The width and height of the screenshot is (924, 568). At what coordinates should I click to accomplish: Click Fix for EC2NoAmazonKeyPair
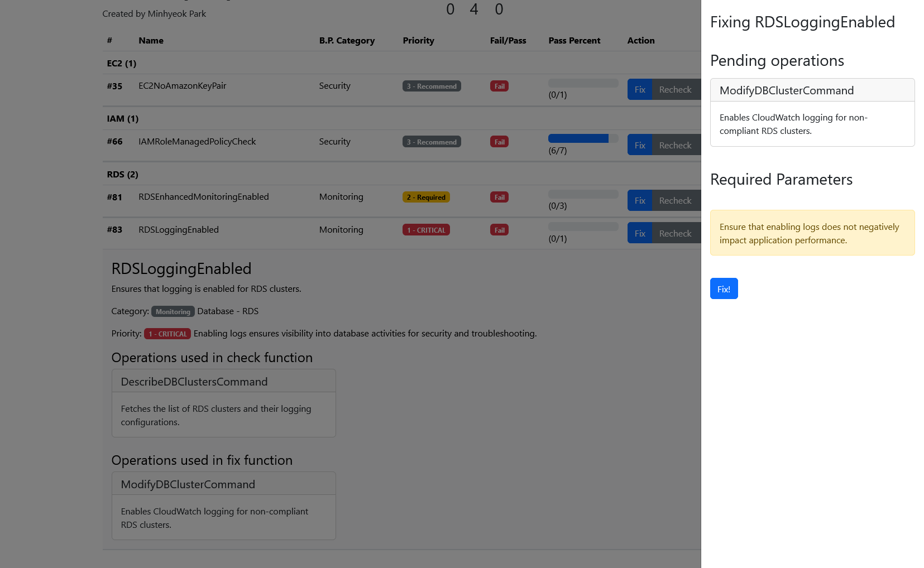coord(640,89)
